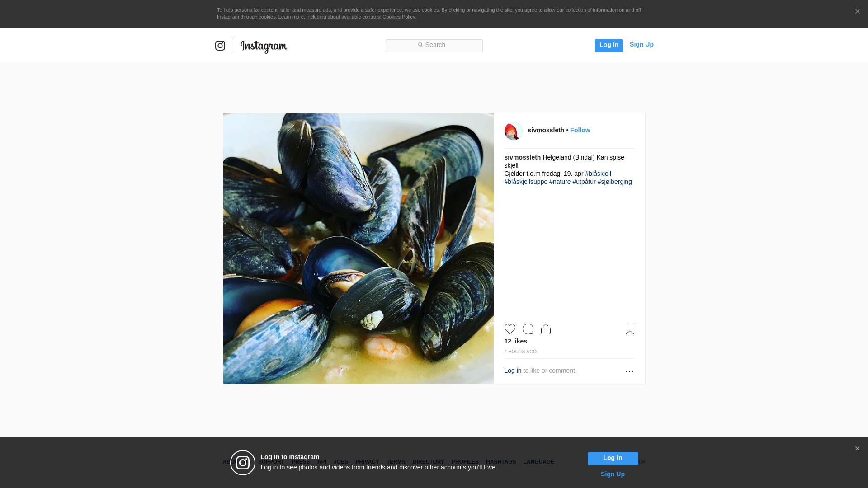
Task: Focus the Search input field
Action: (x=434, y=45)
